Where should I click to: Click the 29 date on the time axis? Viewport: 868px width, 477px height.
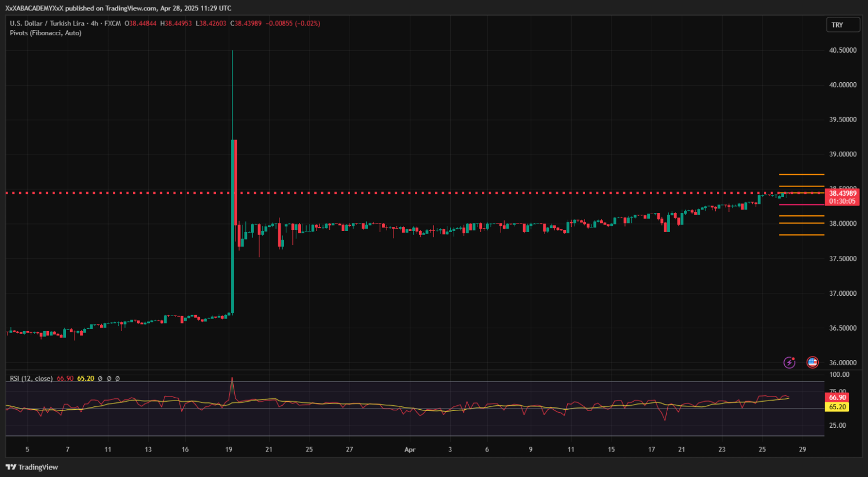pos(803,450)
